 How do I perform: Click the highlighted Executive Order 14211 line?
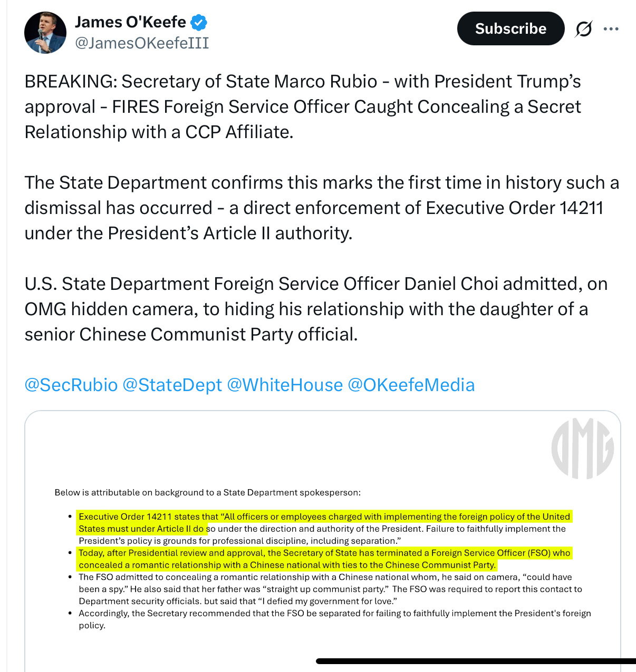(324, 517)
